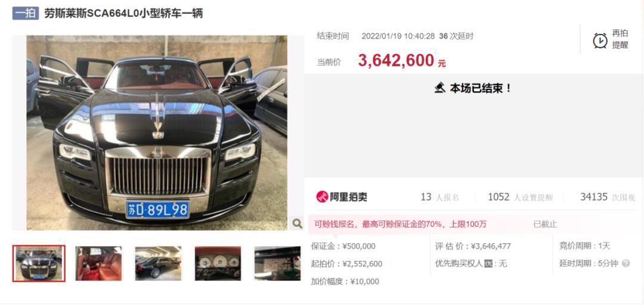Click the 1052 人设置提醒 count

[x=520, y=197]
